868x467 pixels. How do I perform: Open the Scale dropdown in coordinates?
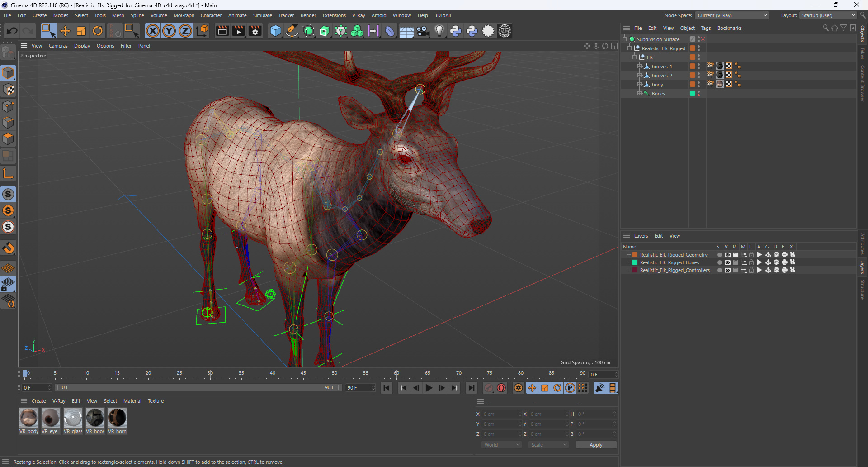(x=548, y=445)
